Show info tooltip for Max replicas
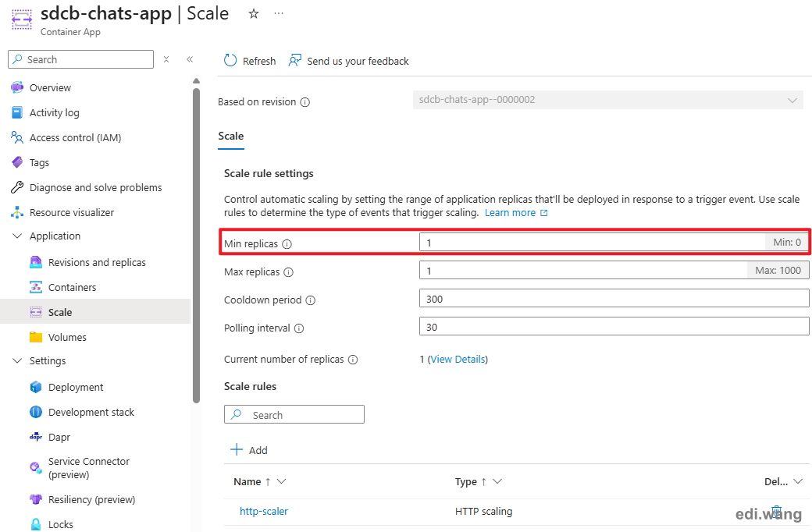 click(288, 272)
